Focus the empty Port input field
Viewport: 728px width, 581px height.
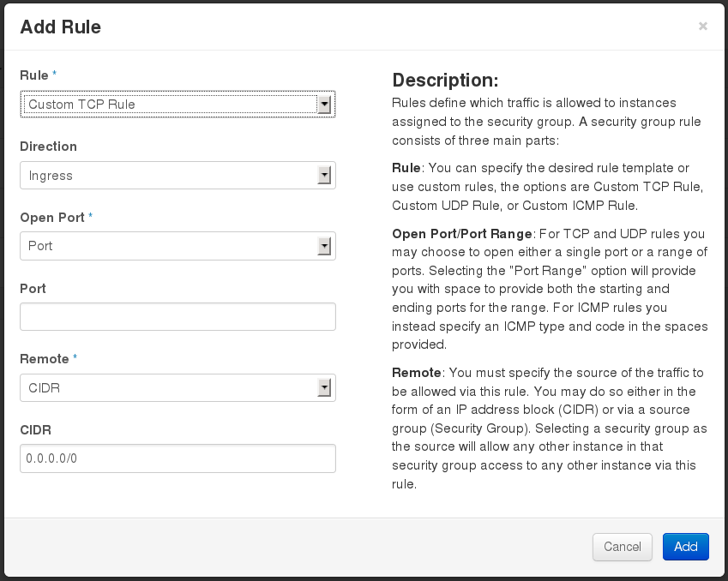177,317
